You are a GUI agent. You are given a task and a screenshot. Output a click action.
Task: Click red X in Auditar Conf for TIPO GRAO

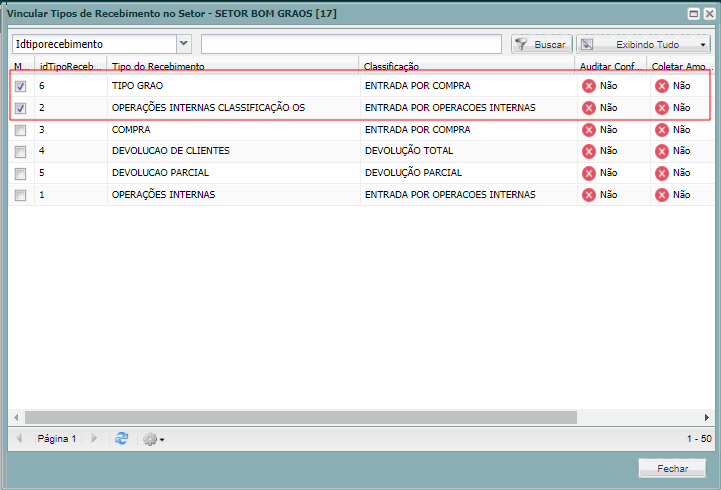[589, 86]
